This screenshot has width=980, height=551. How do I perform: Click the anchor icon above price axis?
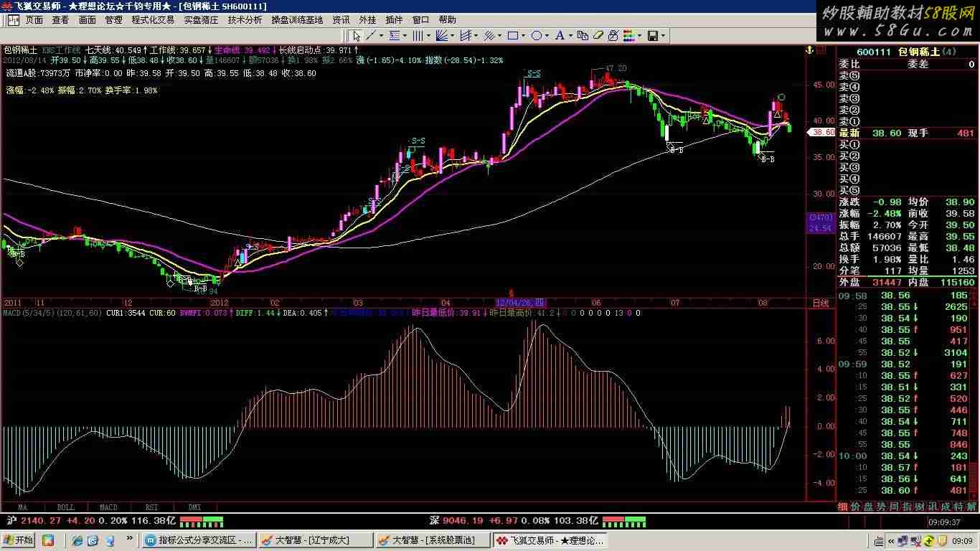807,50
